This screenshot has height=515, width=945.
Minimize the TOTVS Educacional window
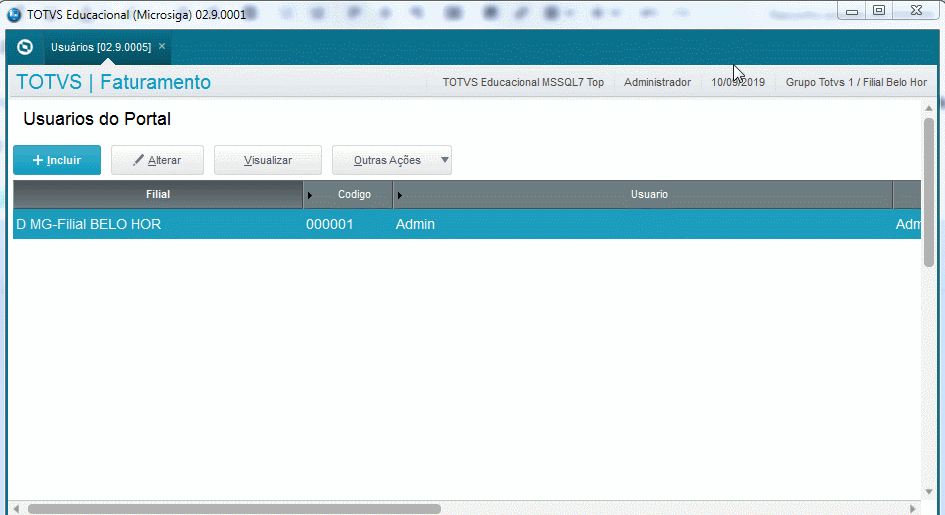[852, 11]
